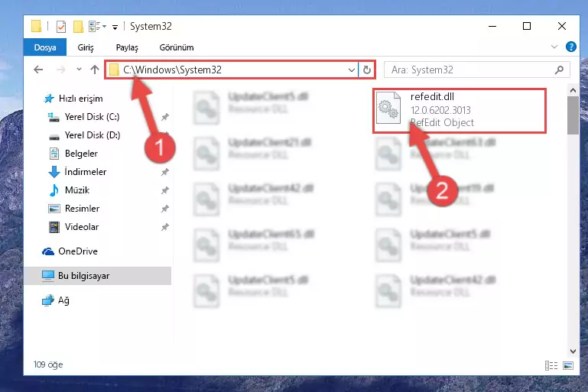This screenshot has height=392, width=588.
Task: Select Hızlı erişim in the navigation pane
Action: coord(80,99)
